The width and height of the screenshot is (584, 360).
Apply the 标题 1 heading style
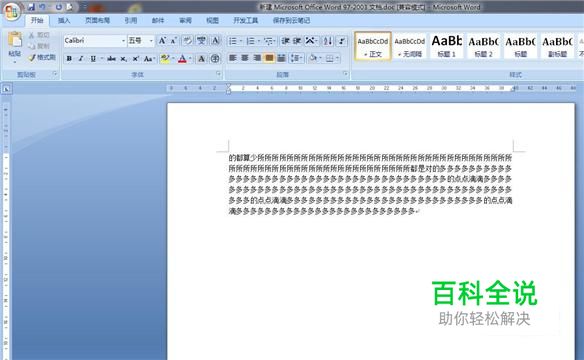(447, 46)
